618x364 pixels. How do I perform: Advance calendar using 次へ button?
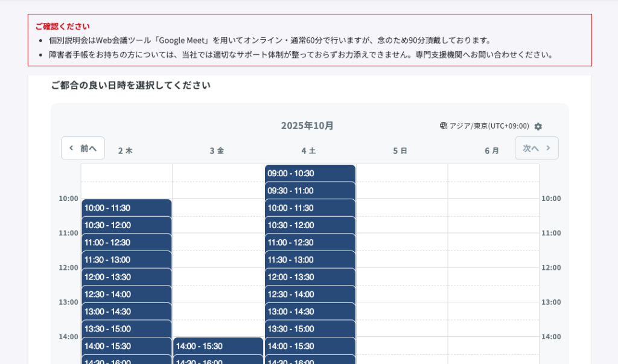click(536, 148)
